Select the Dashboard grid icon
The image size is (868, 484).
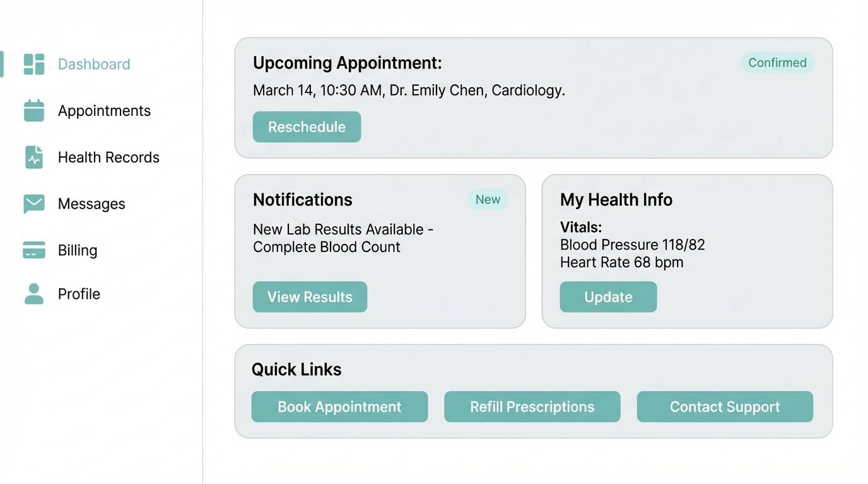coord(33,64)
